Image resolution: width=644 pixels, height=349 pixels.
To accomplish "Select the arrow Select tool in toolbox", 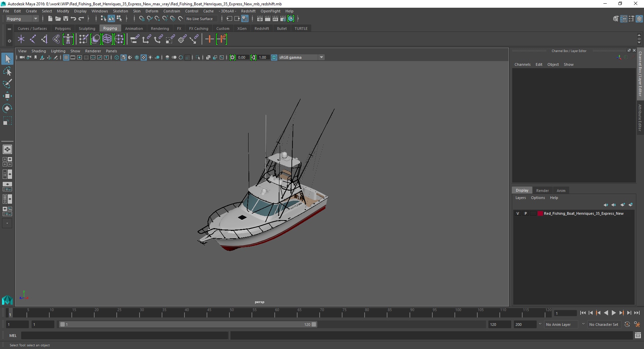I will [7, 59].
